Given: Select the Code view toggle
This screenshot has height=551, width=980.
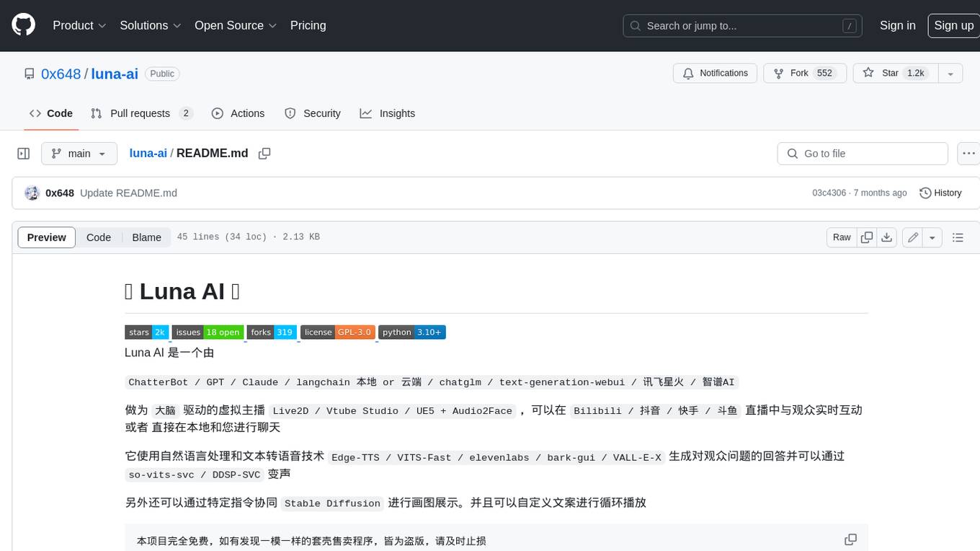Looking at the screenshot, I should coord(99,237).
